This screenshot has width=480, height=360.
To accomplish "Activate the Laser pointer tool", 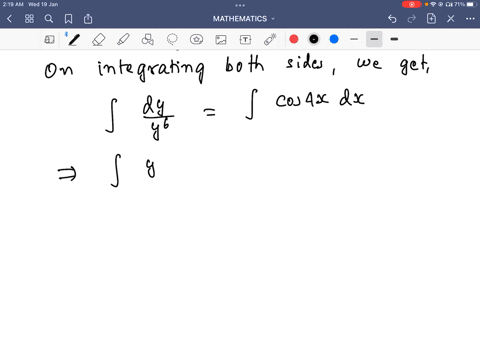I will 270,39.
